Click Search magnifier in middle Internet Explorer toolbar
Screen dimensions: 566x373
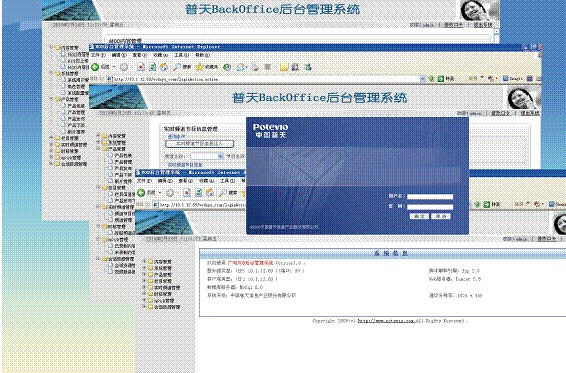177,67
